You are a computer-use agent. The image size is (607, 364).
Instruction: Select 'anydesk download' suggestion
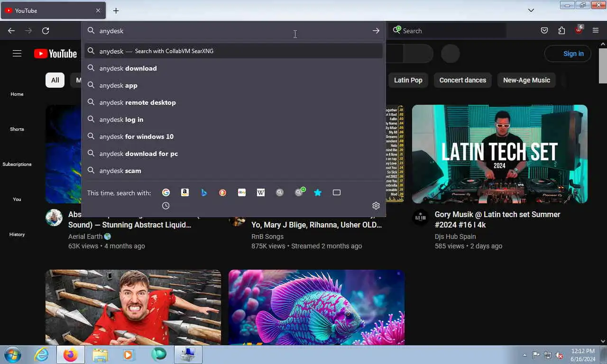point(233,68)
